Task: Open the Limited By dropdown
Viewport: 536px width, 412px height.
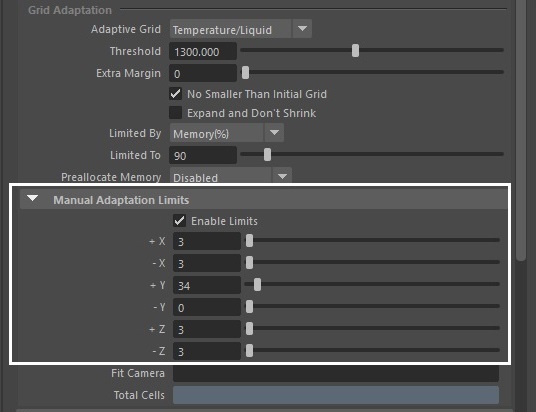Action: click(227, 133)
